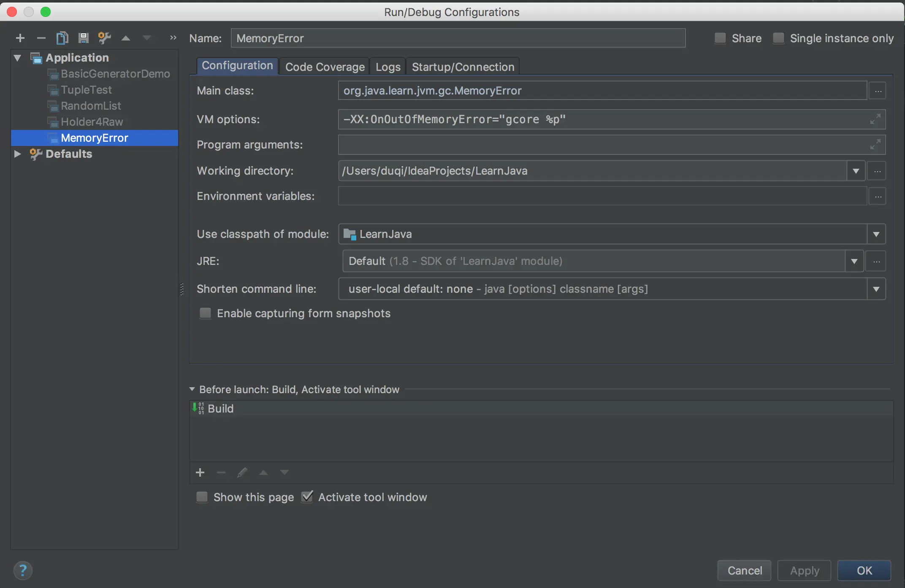Expand the VM options field editor
The height and width of the screenshot is (588, 905).
[875, 119]
